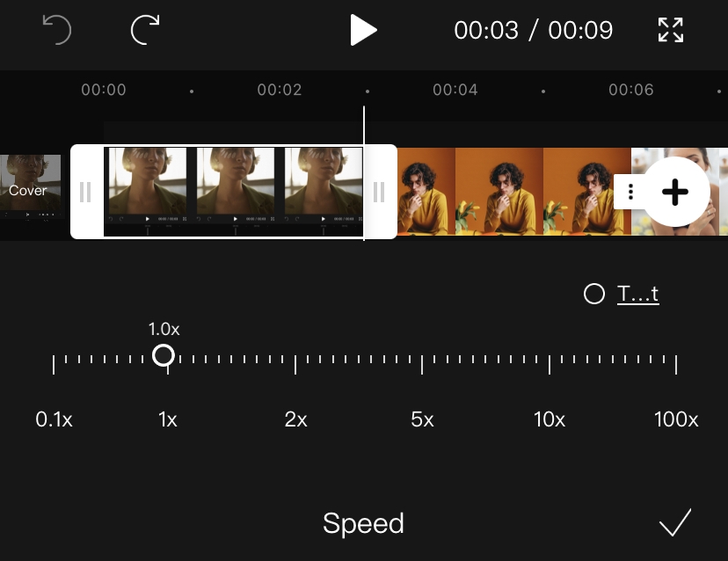Set speed slider to 10x mark
Screen dimensions: 728x561
pos(550,365)
